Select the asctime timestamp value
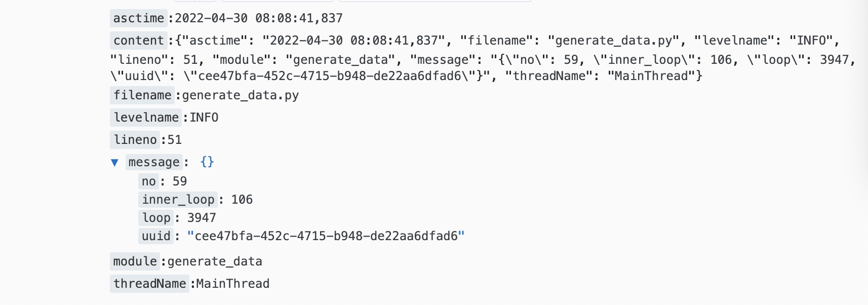 pos(259,18)
